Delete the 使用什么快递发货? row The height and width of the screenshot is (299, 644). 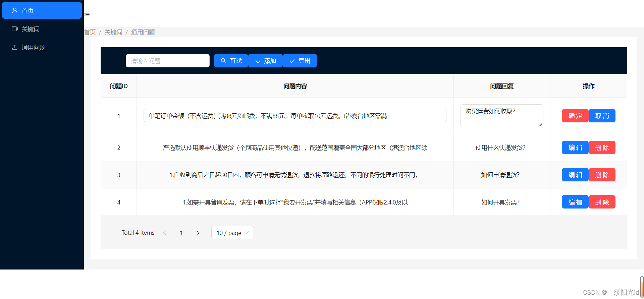[602, 147]
